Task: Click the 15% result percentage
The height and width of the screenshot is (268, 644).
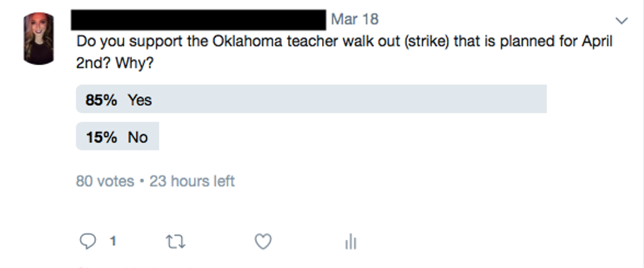Action: pos(101,137)
